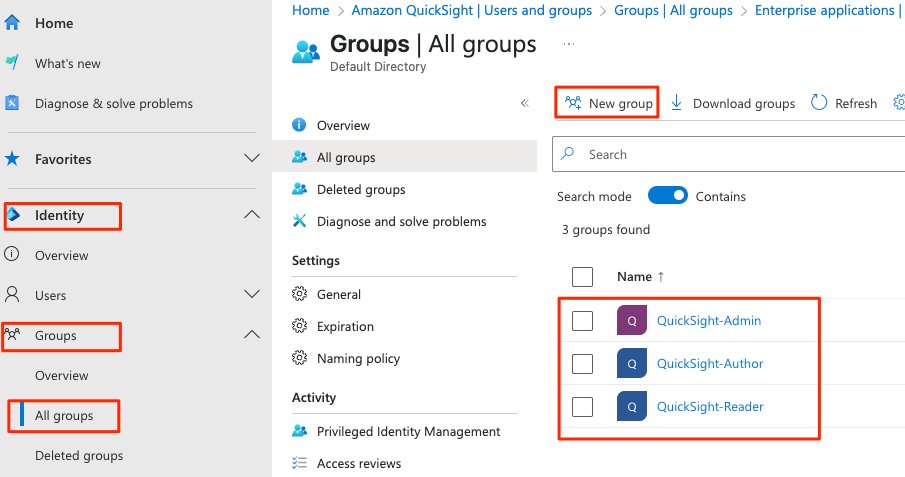The height and width of the screenshot is (477, 905).
Task: Open Diagnose and solve problems menu item
Action: click(402, 221)
